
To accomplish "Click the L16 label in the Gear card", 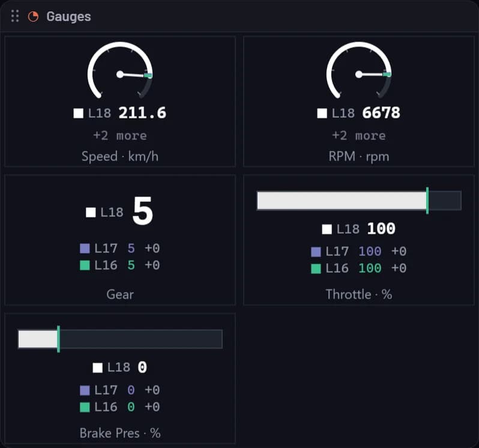I will pos(106,265).
